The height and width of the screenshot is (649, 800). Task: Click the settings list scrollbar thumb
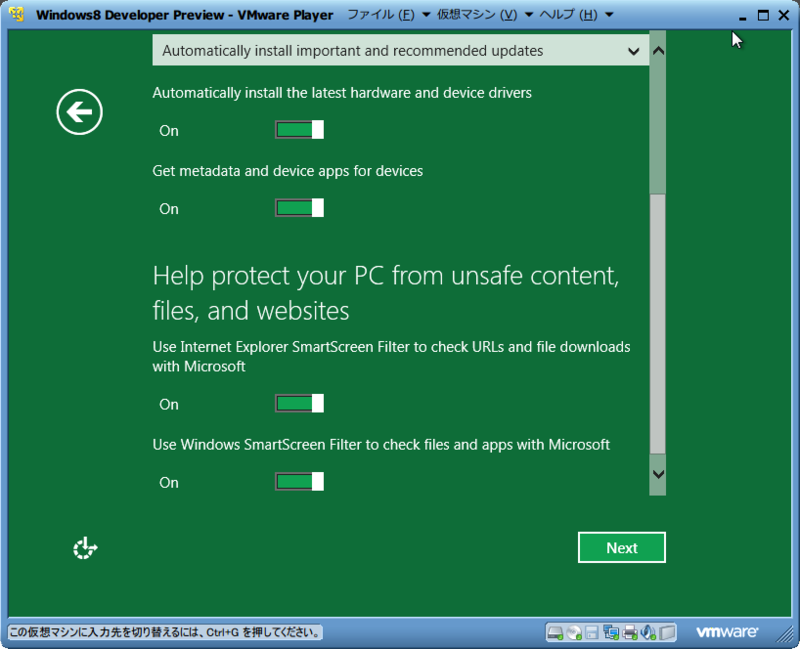point(658,323)
